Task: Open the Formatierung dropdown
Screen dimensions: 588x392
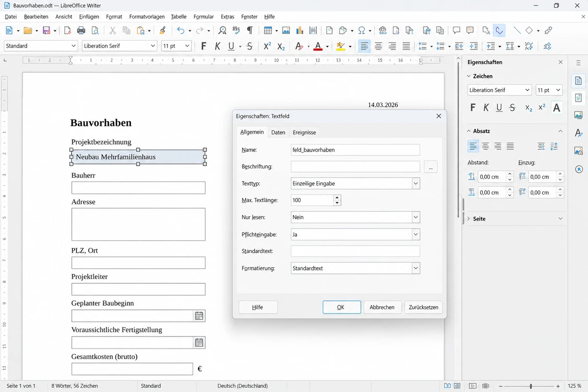Action: click(x=416, y=268)
